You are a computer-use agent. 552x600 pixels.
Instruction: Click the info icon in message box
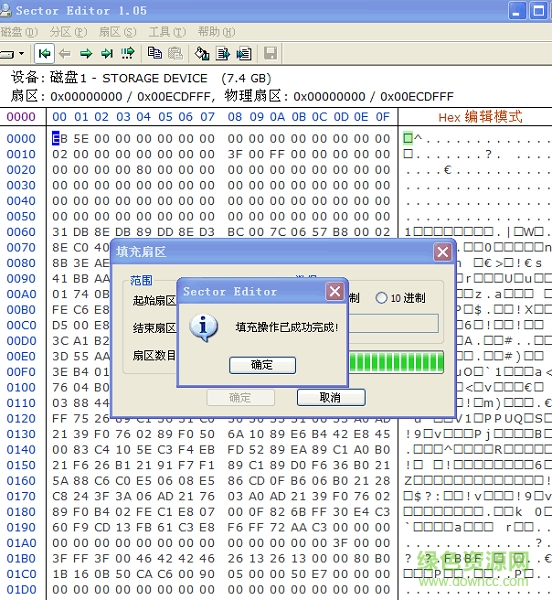point(203,327)
